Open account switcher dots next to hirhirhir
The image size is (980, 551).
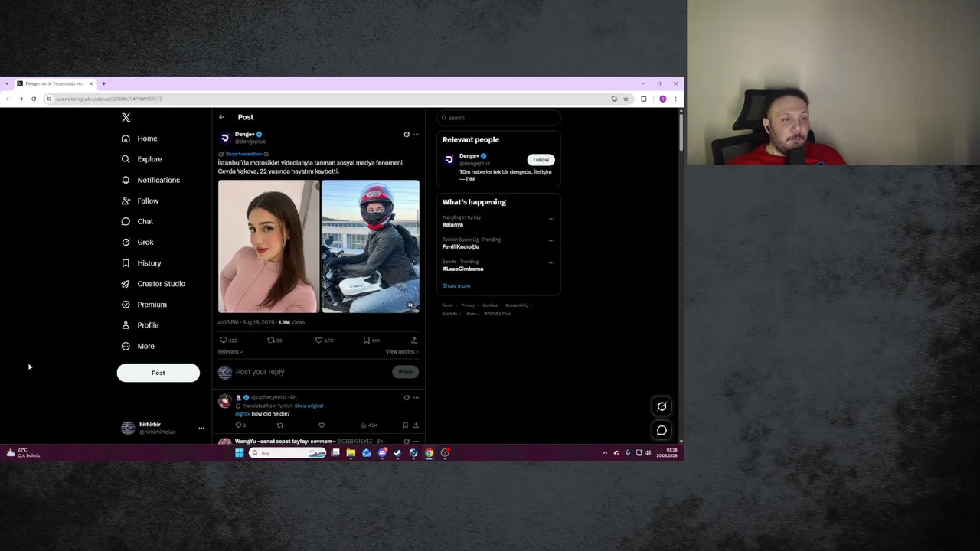(x=201, y=429)
